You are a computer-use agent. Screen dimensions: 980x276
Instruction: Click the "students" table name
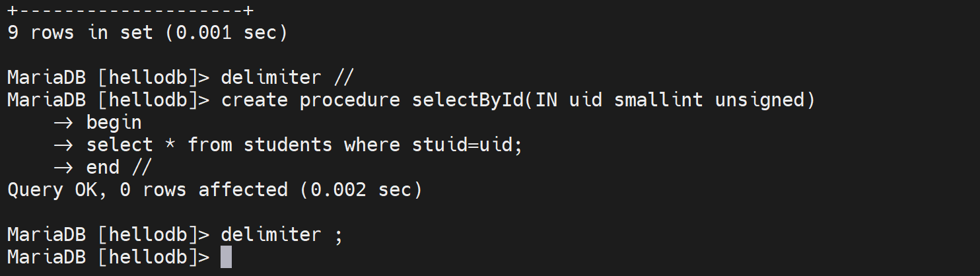click(288, 145)
